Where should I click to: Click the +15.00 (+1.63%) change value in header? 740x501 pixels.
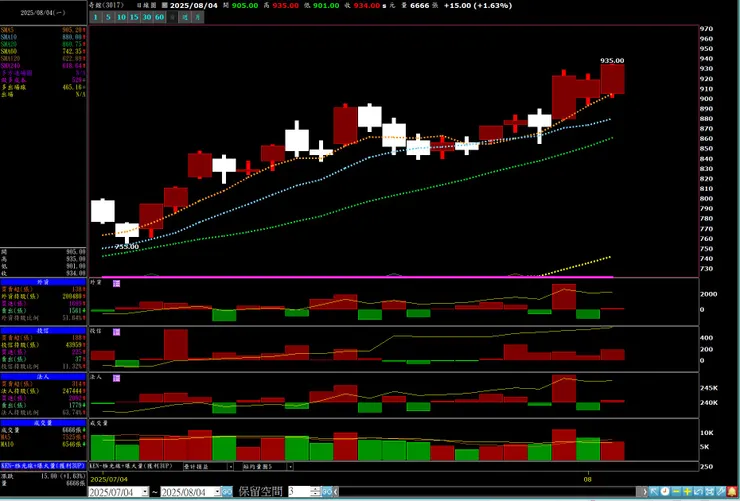(x=478, y=5)
